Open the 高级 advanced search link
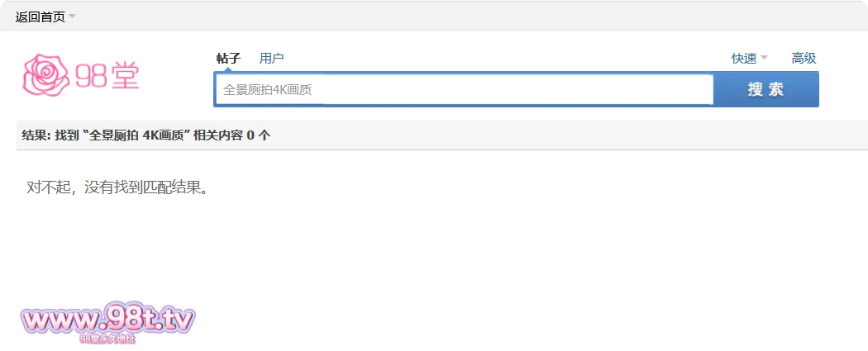Screen dimensions: 868x351 tap(804, 58)
